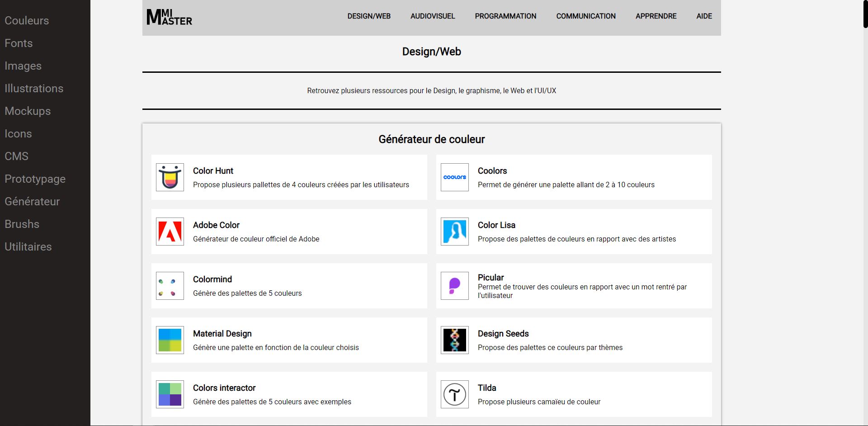Open the Adobe Color red logo icon
The width and height of the screenshot is (868, 426).
170,232
